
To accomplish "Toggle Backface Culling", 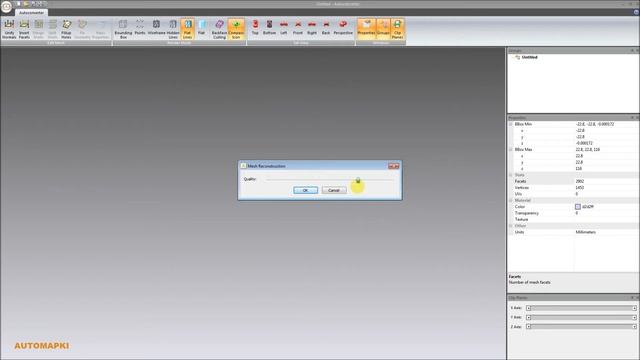I will (219, 29).
